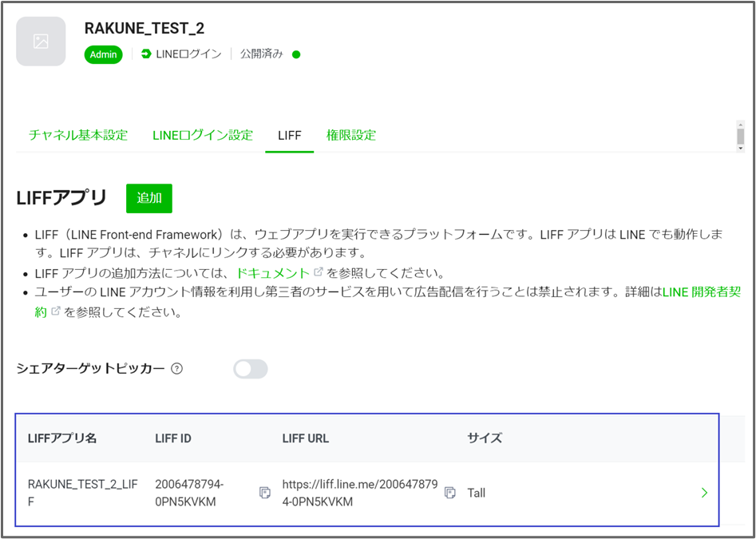Open the チャネル基本設定 tab
756x539 pixels.
tap(78, 135)
